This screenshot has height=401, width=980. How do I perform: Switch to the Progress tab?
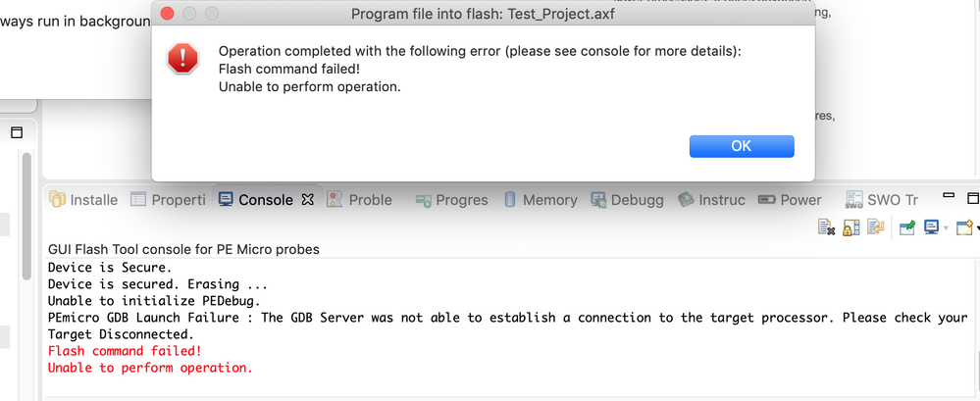point(451,200)
